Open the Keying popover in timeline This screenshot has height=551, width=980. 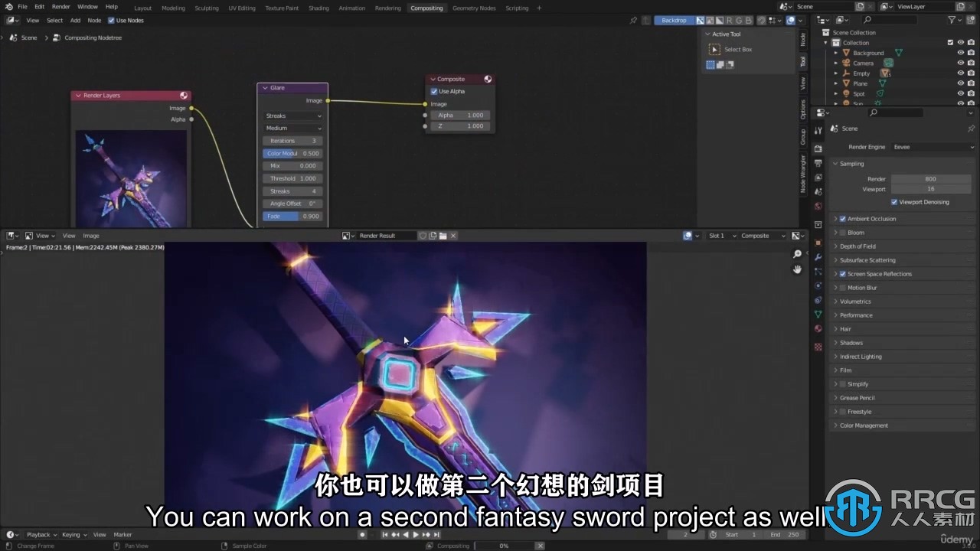[73, 535]
